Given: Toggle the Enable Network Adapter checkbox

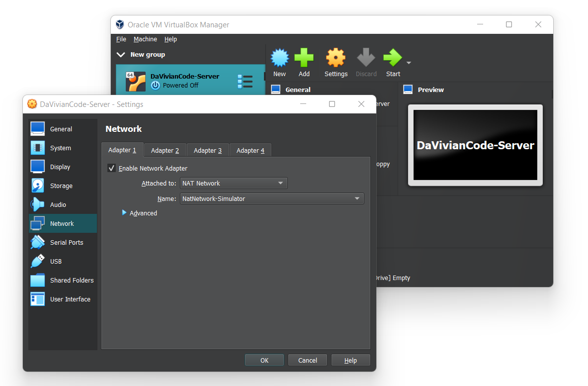Looking at the screenshot, I should tap(111, 168).
